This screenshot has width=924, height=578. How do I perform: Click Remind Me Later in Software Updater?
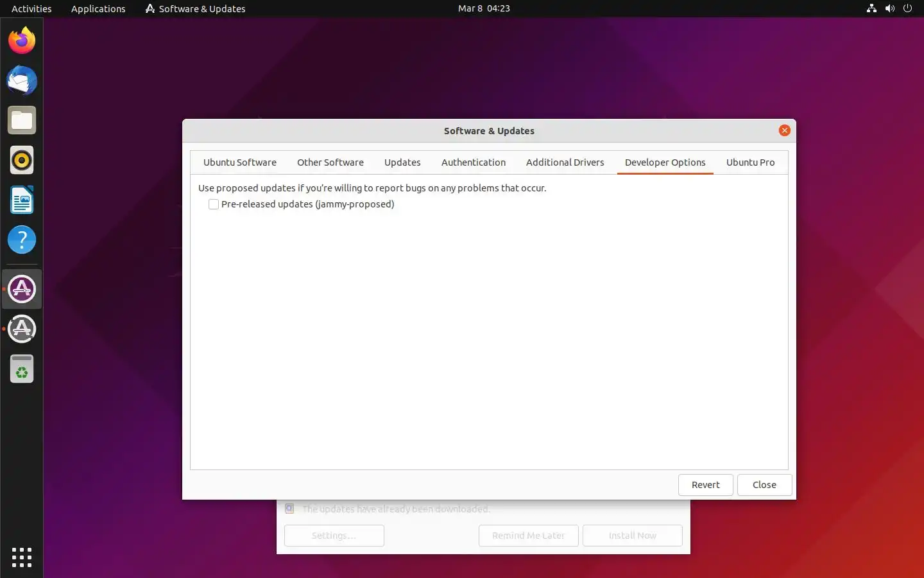529,536
